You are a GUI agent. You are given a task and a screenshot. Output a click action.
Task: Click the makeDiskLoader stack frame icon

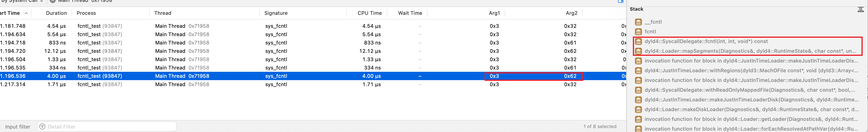tap(638, 110)
